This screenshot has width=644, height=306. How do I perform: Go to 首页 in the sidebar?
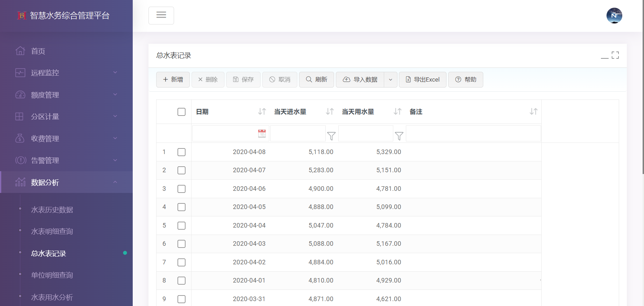click(38, 51)
